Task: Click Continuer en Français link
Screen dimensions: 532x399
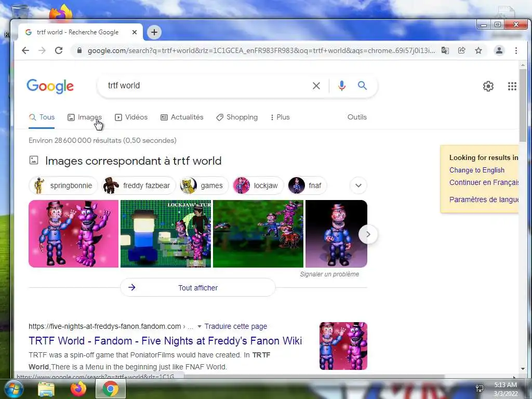Action: [x=484, y=182]
